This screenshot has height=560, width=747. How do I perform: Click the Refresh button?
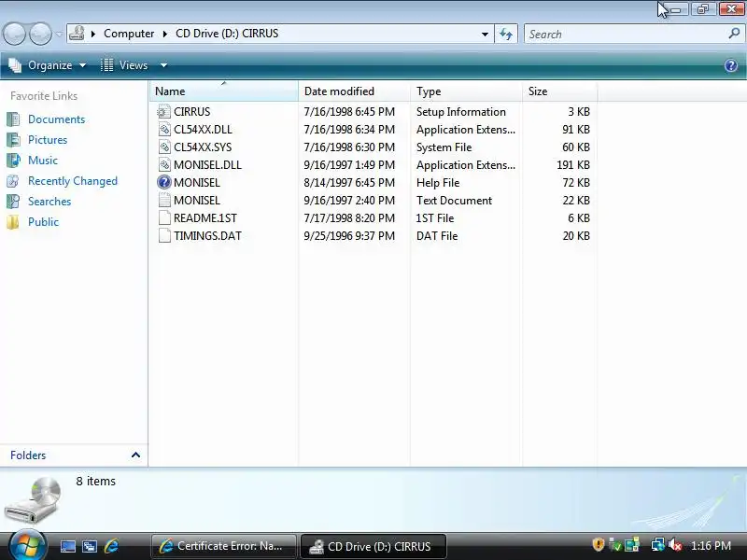(506, 34)
